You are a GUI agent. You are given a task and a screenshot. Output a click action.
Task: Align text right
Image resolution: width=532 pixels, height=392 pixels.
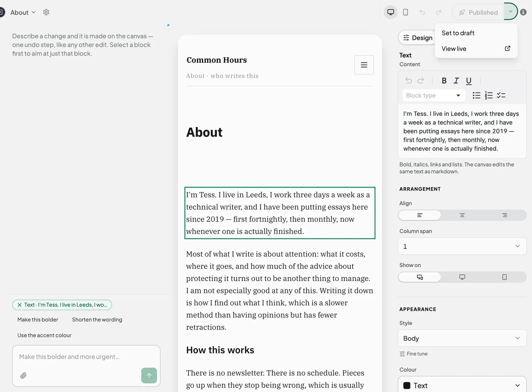point(505,215)
